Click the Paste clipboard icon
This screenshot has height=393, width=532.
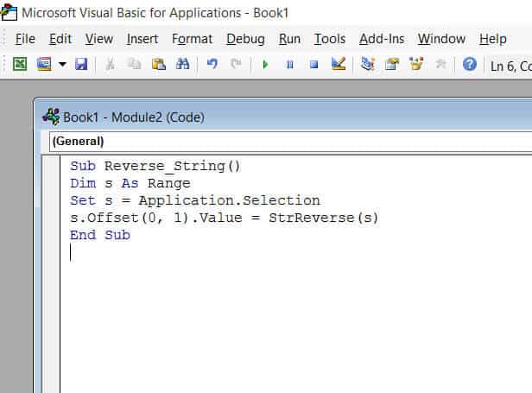[158, 64]
